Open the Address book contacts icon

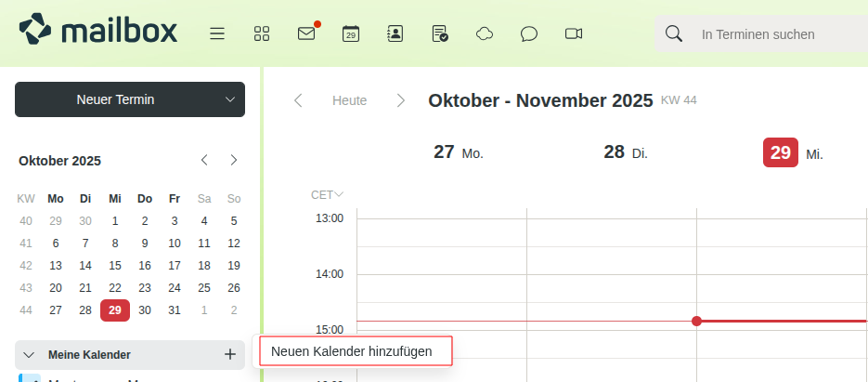pyautogui.click(x=395, y=33)
